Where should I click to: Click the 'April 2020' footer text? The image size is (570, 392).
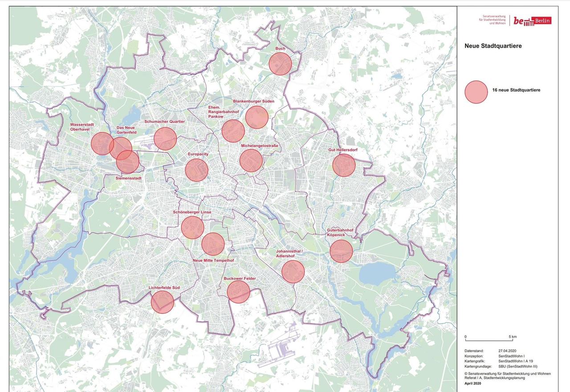(x=473, y=383)
